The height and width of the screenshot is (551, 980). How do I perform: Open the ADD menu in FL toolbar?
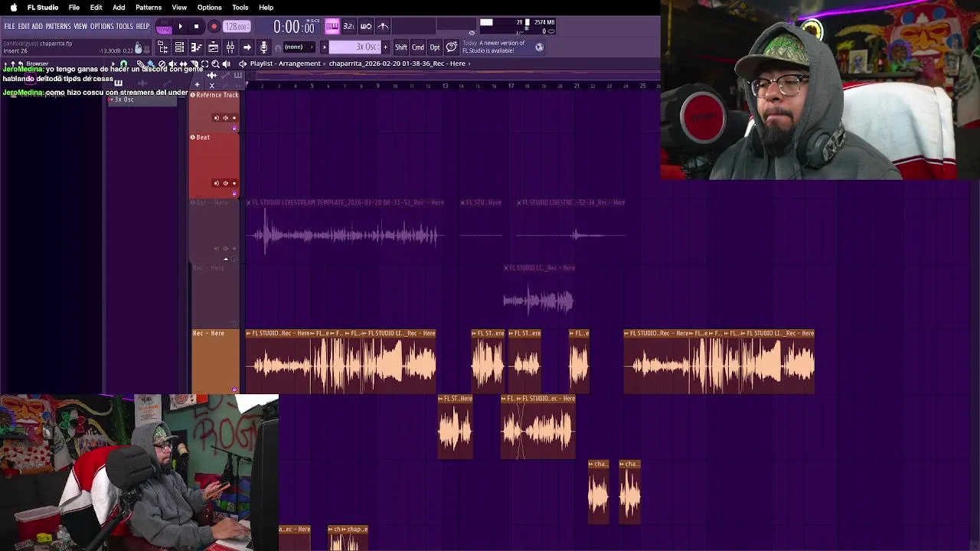point(37,26)
